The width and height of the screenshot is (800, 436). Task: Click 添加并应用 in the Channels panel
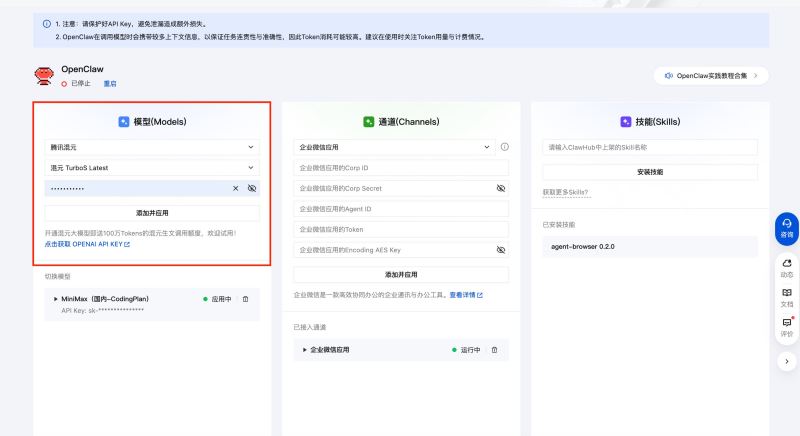401,274
